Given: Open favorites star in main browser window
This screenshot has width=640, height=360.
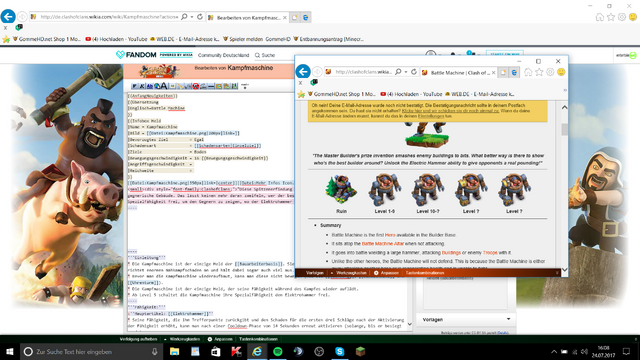Looking at the screenshot, I should click(x=611, y=17).
